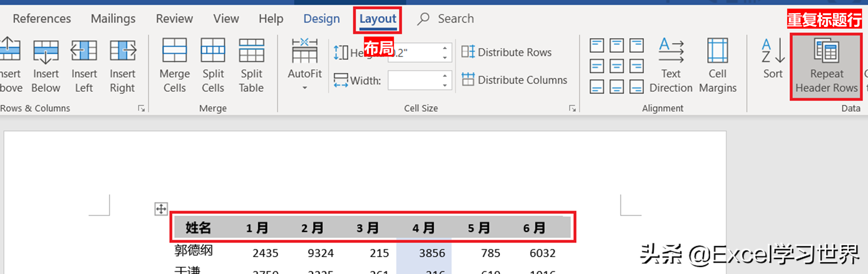Toggle Repeat Header Rows
Image resolution: width=868 pixels, height=274 pixels.
pos(826,66)
